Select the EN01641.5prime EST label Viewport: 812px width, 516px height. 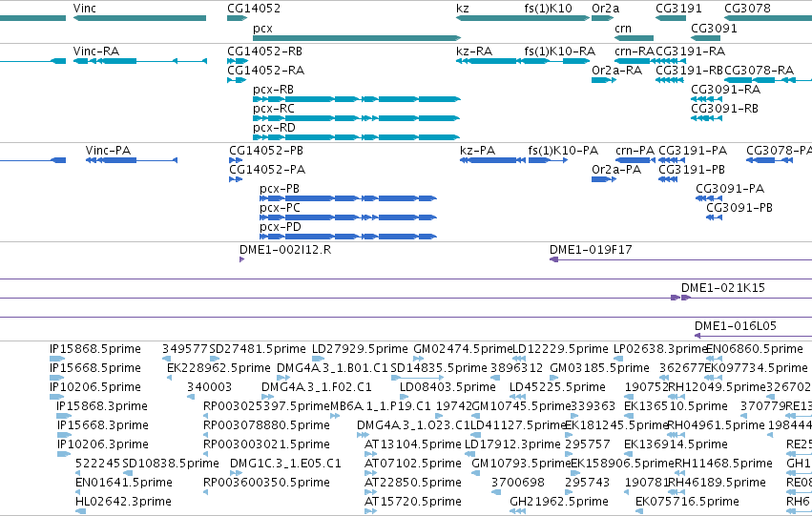click(124, 483)
